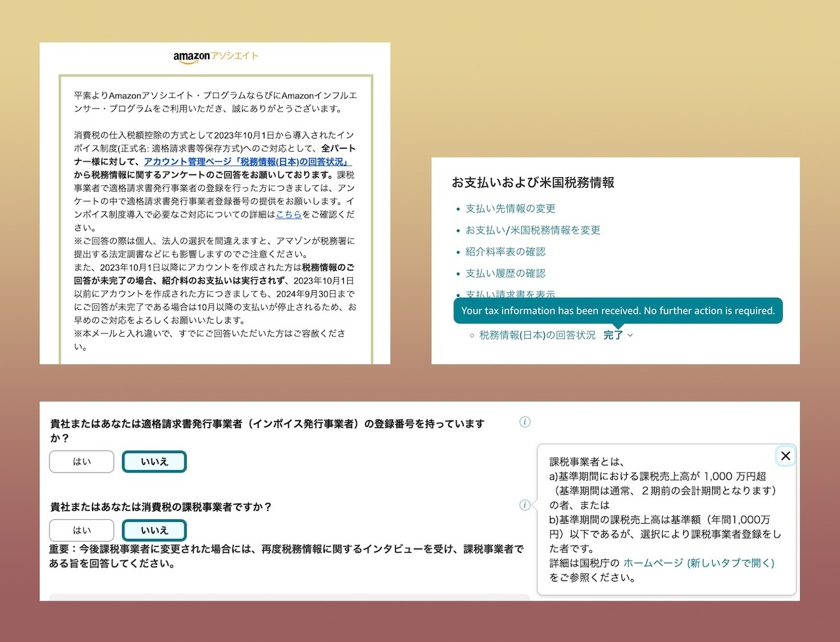This screenshot has width=840, height=642.
Task: Click the 重要：今後課税事業者に変更 notice text
Action: click(x=286, y=556)
